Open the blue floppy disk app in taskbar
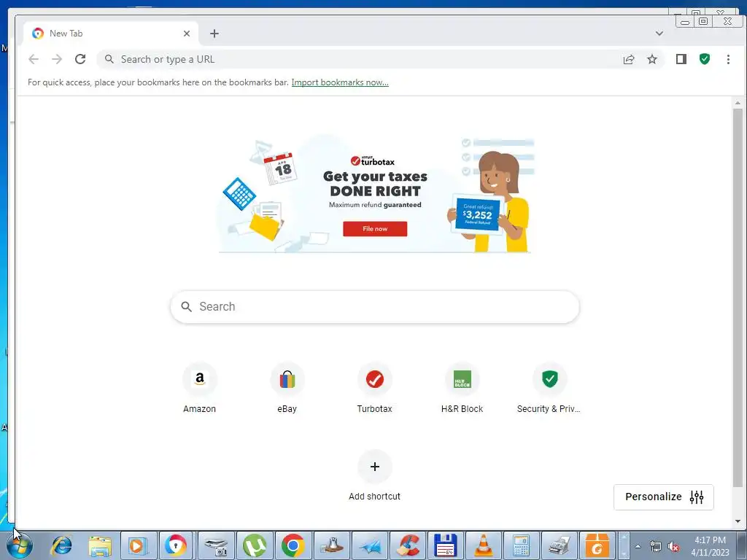 [x=446, y=545]
